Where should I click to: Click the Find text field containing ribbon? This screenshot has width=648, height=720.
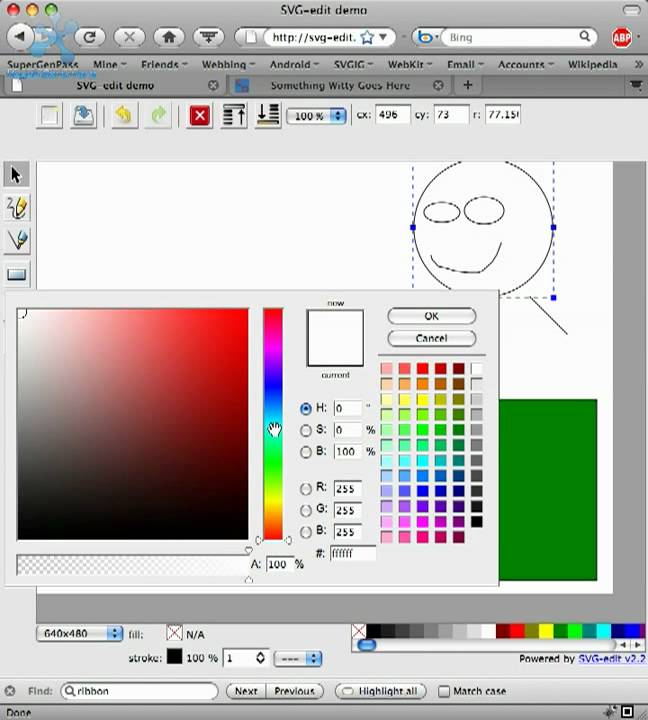pyautogui.click(x=139, y=691)
